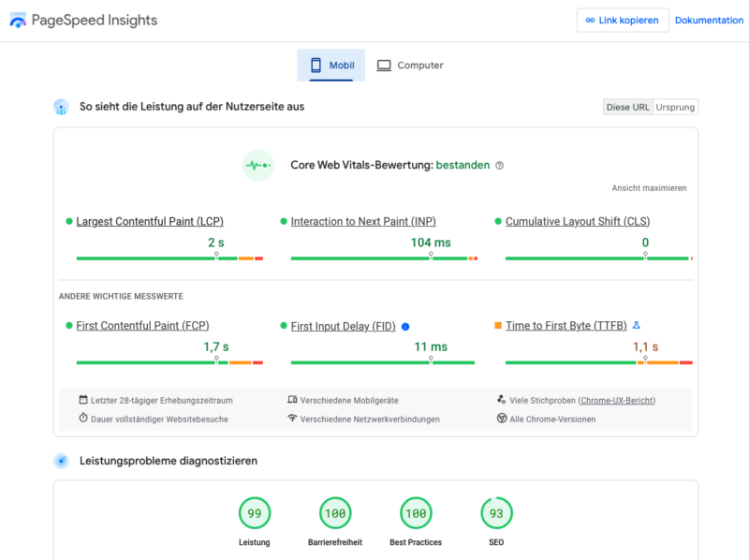This screenshot has height=560, width=749.
Task: Click the green pulse icon beside Core Web Vitals-Bewertung
Action: point(257,166)
